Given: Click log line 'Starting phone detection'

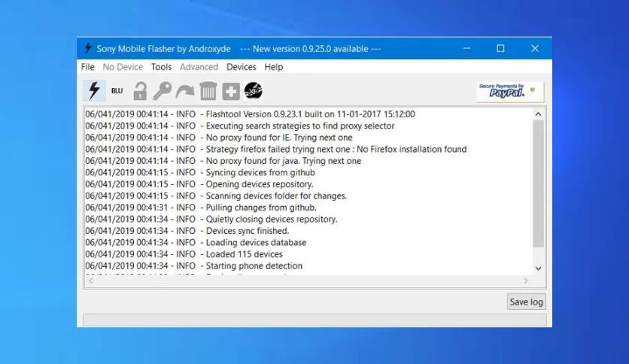Looking at the screenshot, I should point(194,265).
